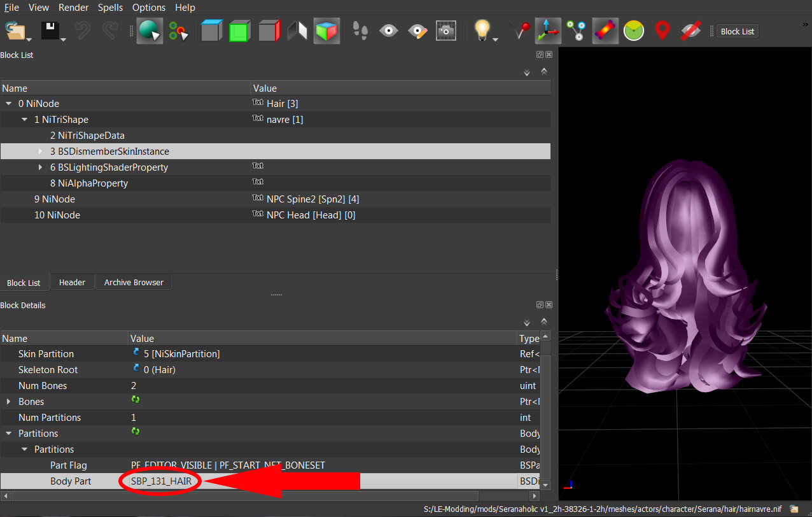Open dropdown arrow next to light bulb
The image size is (812, 517).
coord(496,40)
